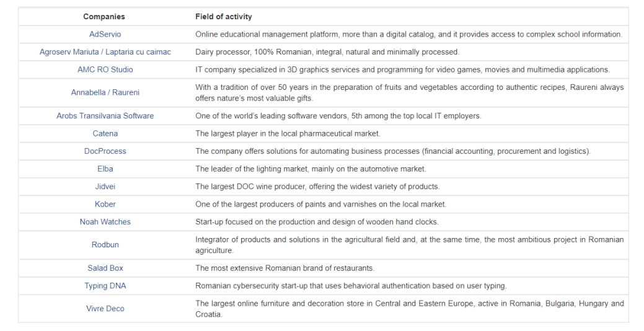This screenshot has height=331, width=644.
Task: Open the Salad Box link
Action: tap(105, 268)
